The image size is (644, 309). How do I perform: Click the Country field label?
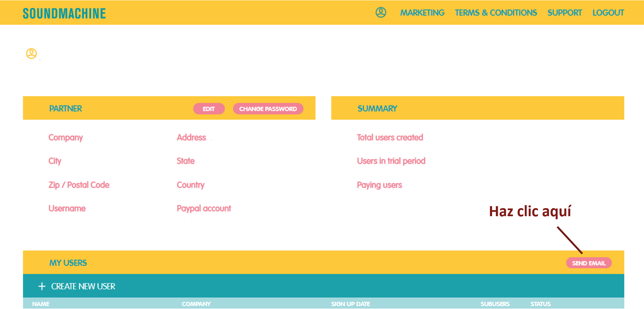point(191,185)
